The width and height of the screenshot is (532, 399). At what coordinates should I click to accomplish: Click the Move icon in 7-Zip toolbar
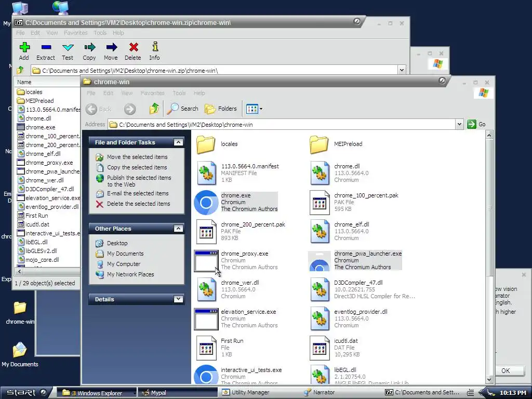[x=111, y=51]
